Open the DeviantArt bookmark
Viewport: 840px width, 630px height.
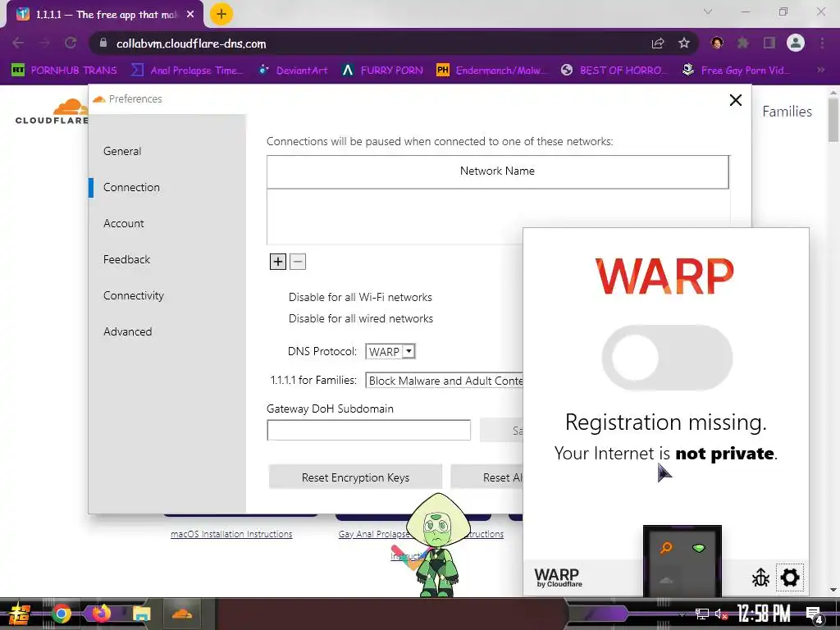pos(293,71)
